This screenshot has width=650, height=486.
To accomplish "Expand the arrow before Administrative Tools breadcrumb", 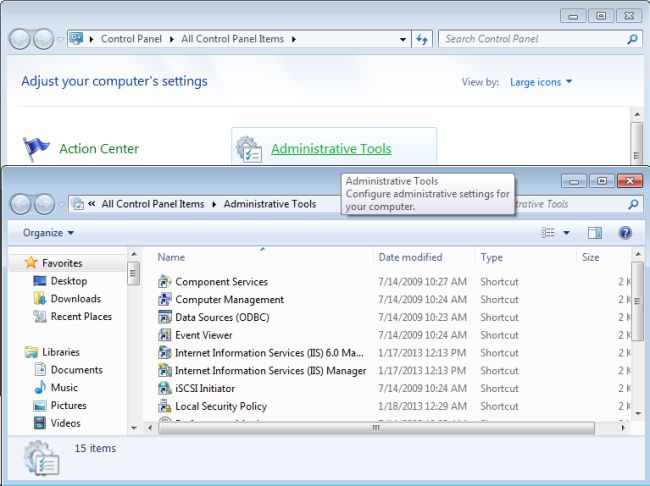I will [214, 204].
